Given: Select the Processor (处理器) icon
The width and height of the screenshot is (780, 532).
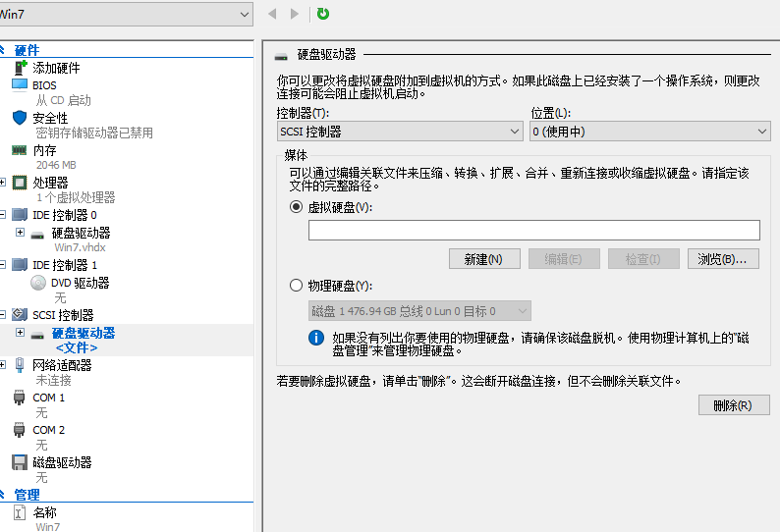Looking at the screenshot, I should (x=20, y=183).
